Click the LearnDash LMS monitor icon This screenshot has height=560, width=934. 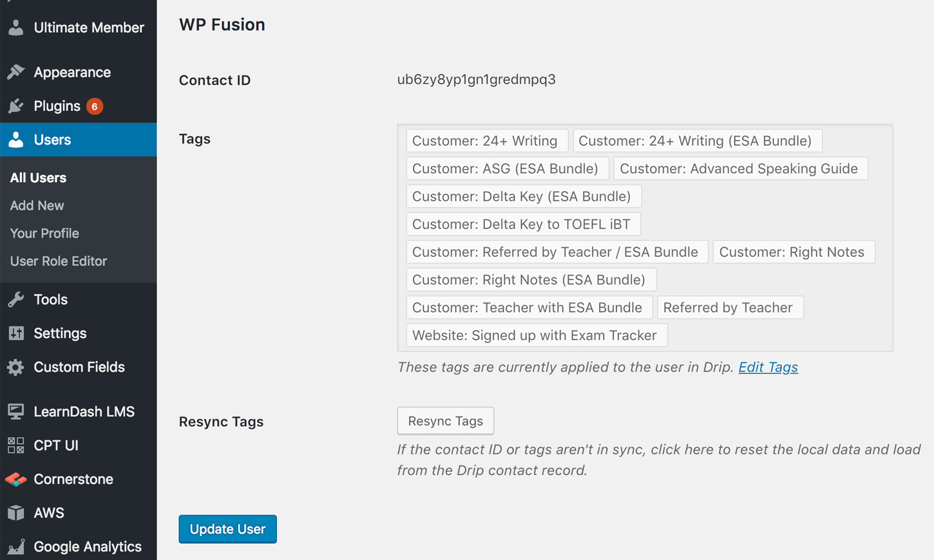click(16, 412)
